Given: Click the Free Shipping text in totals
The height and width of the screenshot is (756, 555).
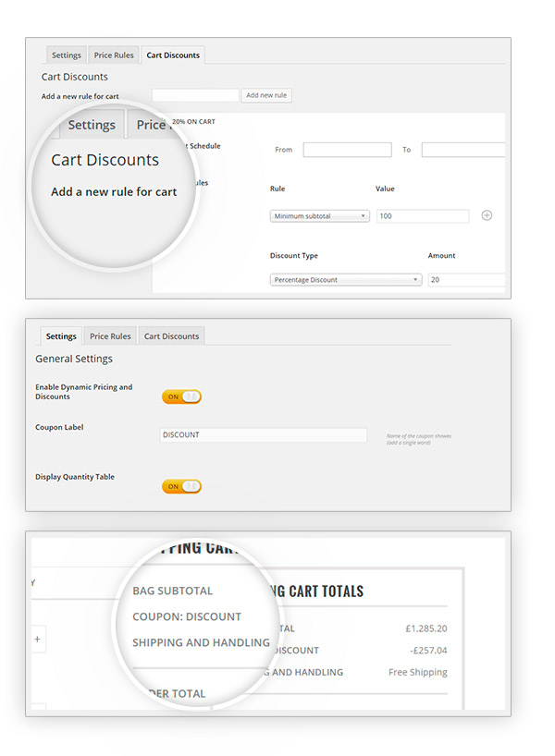Looking at the screenshot, I should pos(418,672).
